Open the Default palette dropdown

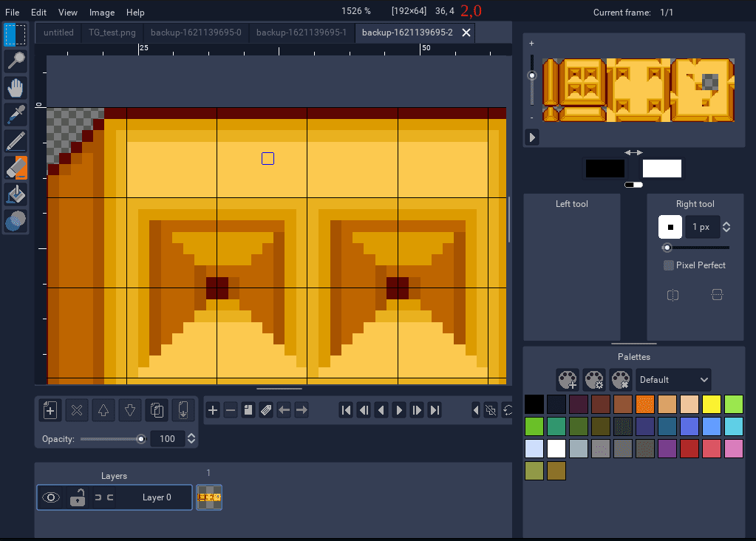(673, 379)
